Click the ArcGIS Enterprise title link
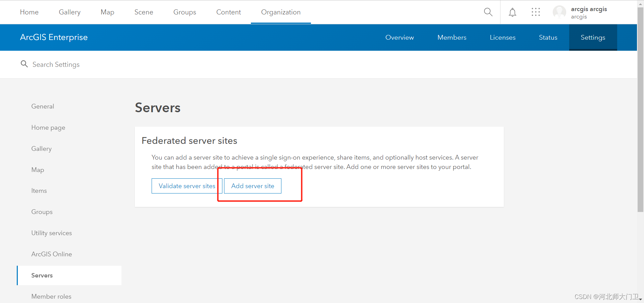The height and width of the screenshot is (303, 644). 54,37
